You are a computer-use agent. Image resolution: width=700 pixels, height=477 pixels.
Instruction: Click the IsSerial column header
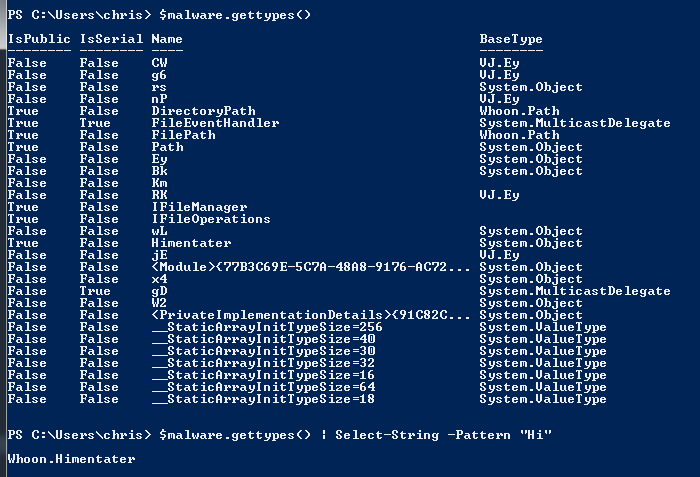pos(111,39)
